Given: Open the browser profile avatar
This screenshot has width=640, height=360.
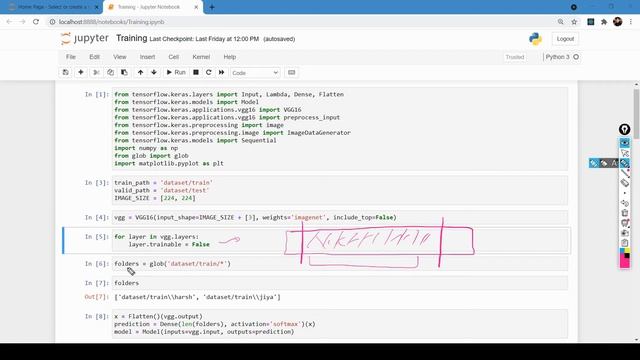Looking at the screenshot, I should 618,22.
